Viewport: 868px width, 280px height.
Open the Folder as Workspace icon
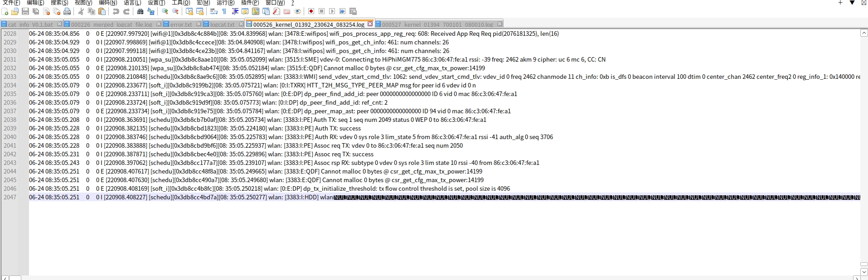pyautogui.click(x=287, y=11)
